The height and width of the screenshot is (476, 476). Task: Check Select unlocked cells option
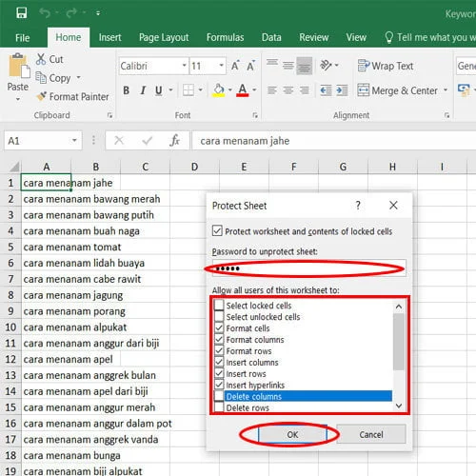219,317
